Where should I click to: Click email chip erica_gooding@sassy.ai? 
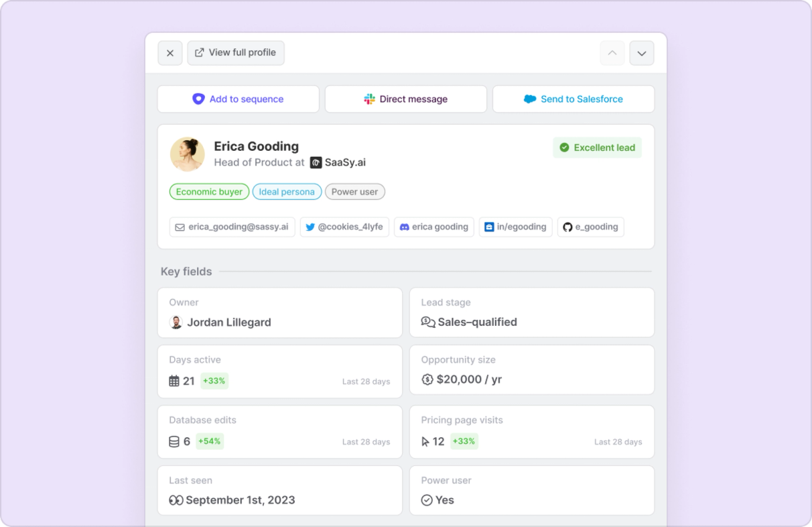pos(232,227)
